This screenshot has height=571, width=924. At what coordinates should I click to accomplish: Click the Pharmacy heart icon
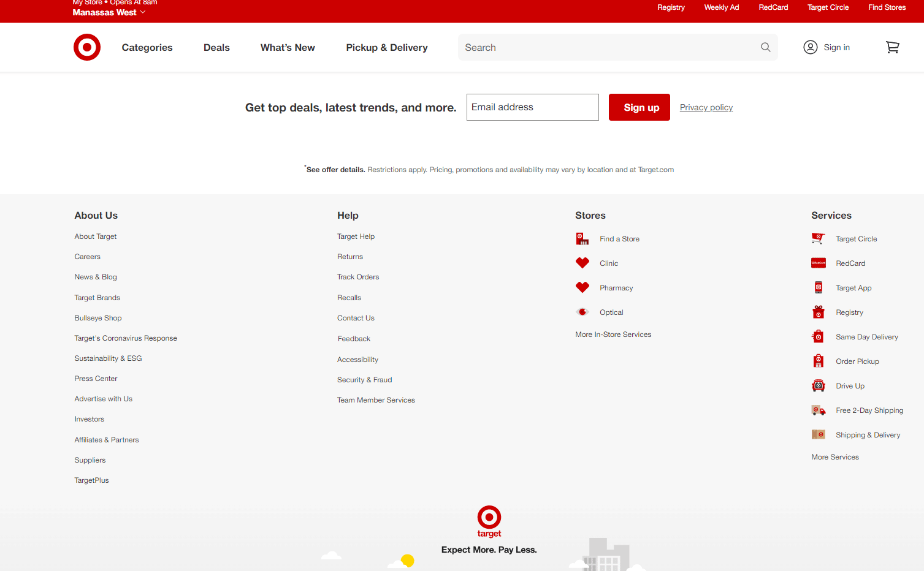[582, 287]
